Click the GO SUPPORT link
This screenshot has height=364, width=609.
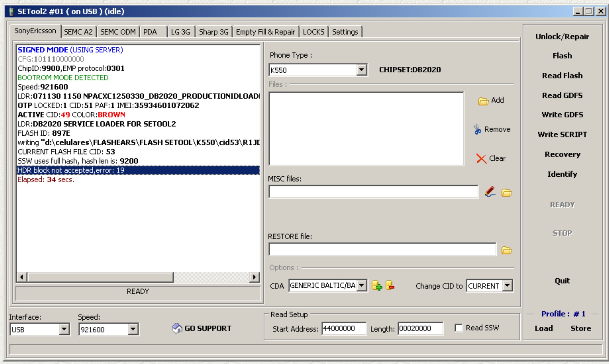[x=208, y=328]
